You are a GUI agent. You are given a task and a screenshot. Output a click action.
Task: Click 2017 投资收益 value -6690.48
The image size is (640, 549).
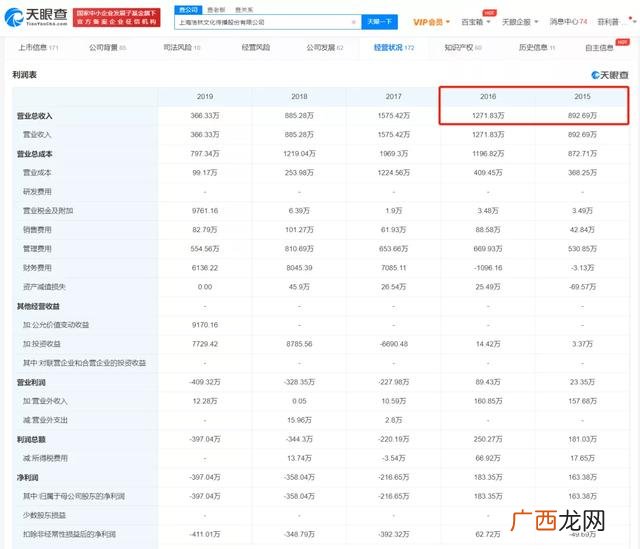tap(393, 344)
